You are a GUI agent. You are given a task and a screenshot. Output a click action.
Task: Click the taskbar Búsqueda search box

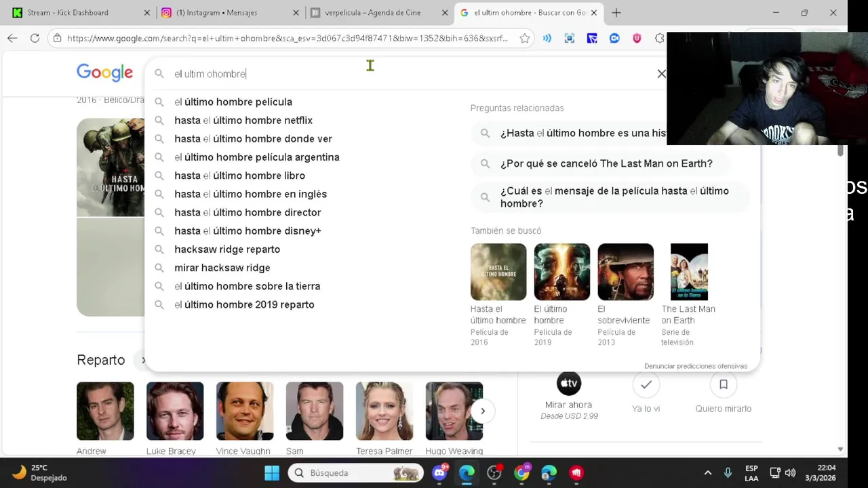[355, 473]
